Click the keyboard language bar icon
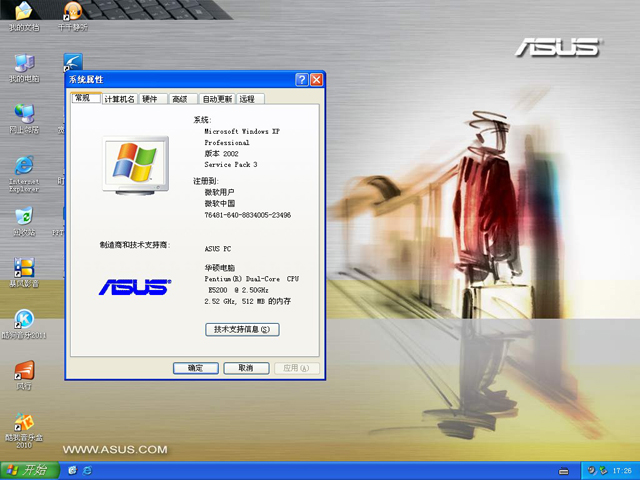Image resolution: width=640 pixels, height=480 pixels. click(564, 471)
